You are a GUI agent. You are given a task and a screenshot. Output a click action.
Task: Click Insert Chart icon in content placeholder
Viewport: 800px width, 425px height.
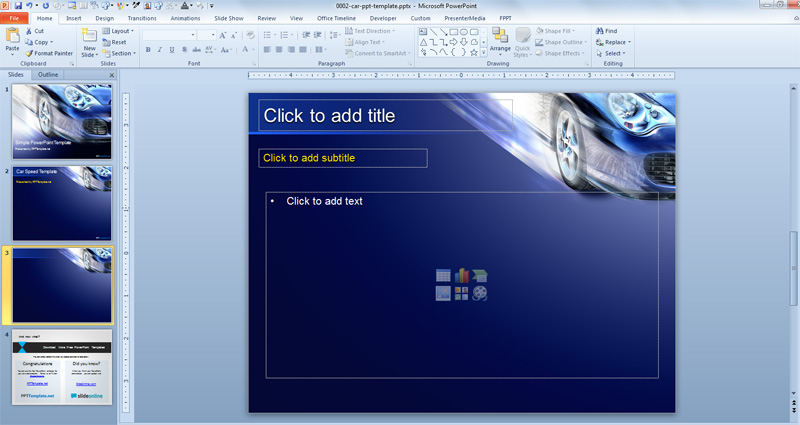tap(461, 275)
